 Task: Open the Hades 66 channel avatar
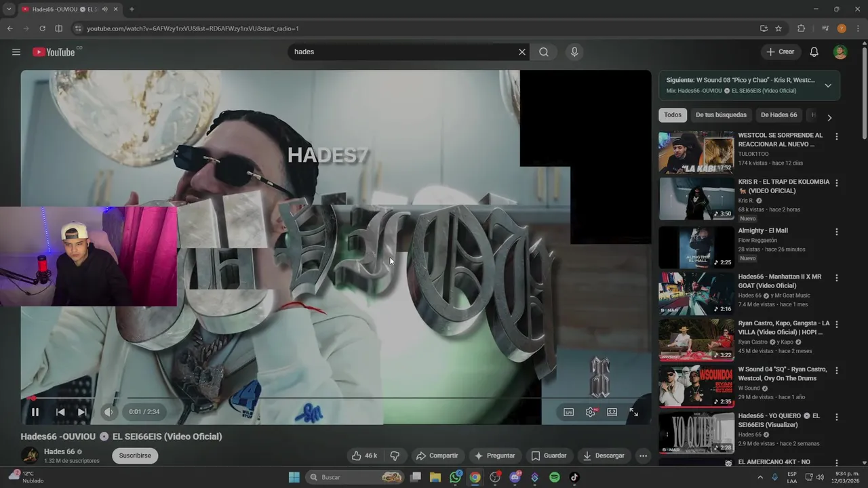(30, 455)
